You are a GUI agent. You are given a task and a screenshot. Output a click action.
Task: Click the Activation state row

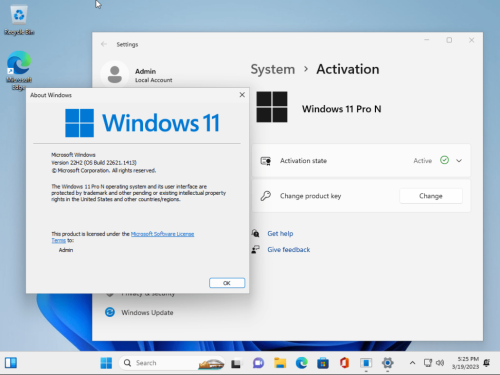coord(361,161)
